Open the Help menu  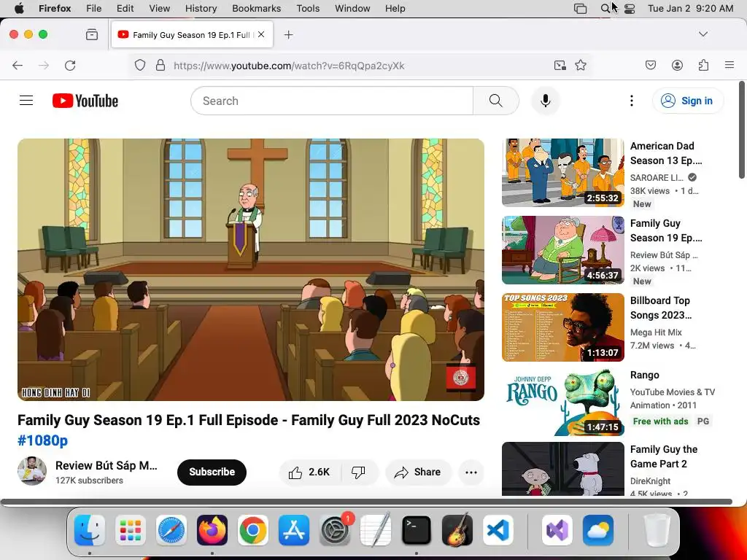[x=395, y=9]
